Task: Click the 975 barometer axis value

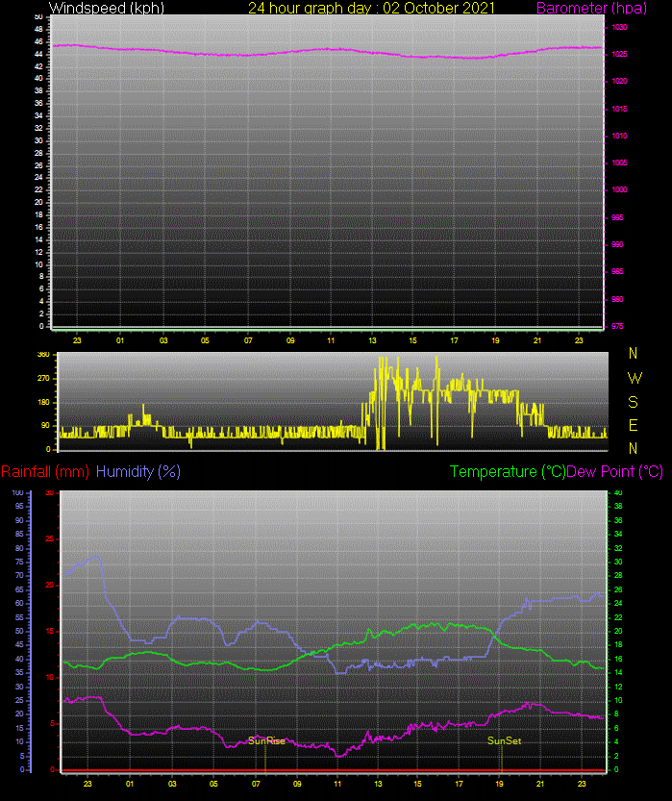Action: [x=617, y=326]
